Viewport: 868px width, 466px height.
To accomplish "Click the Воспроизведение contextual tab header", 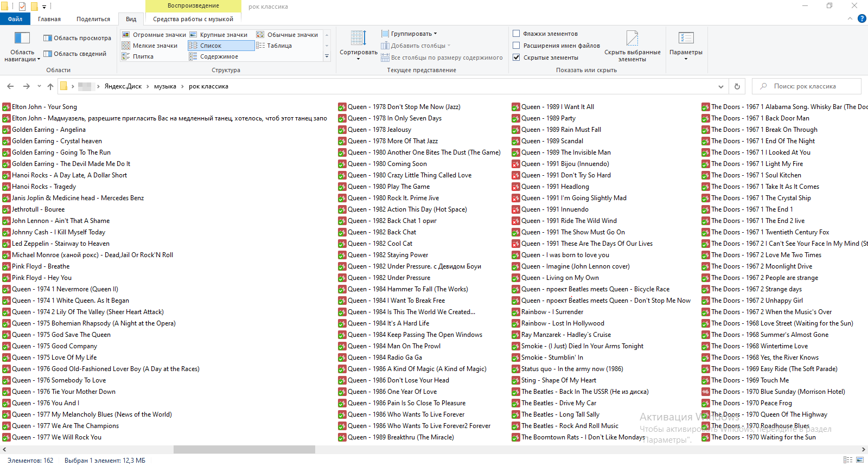I will click(x=193, y=6).
